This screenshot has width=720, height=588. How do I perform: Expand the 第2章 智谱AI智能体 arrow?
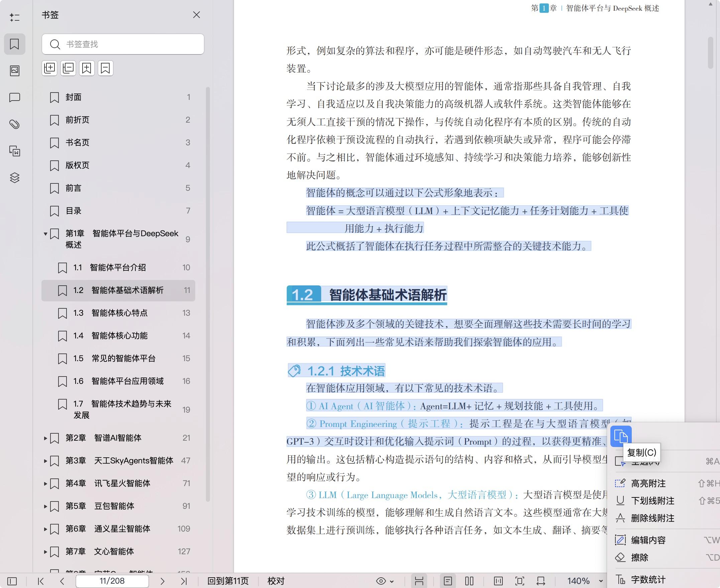click(x=45, y=438)
